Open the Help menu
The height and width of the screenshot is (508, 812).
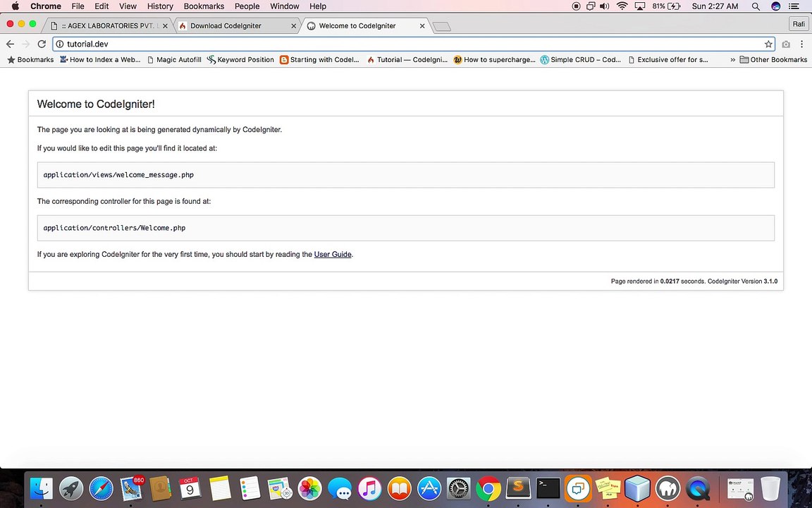click(x=318, y=6)
